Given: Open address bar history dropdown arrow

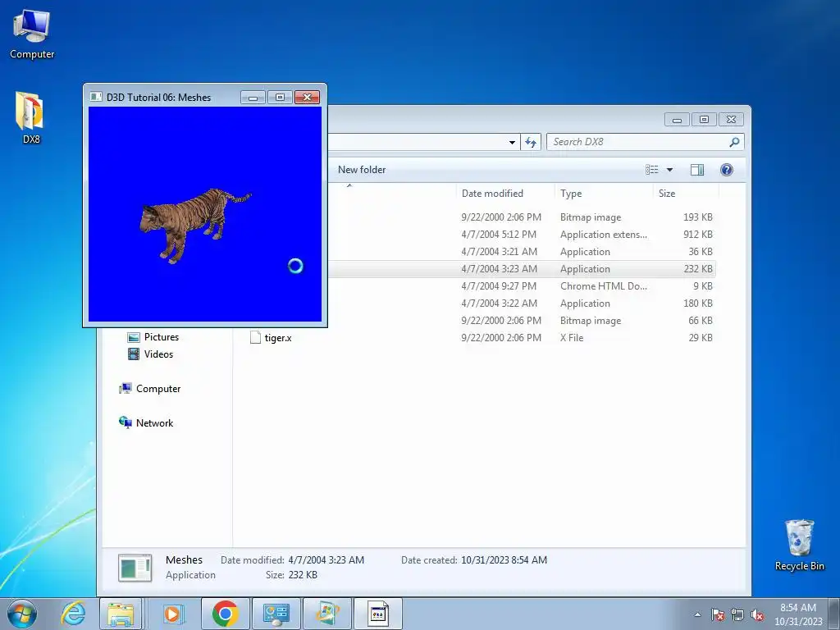Looking at the screenshot, I should (x=512, y=142).
